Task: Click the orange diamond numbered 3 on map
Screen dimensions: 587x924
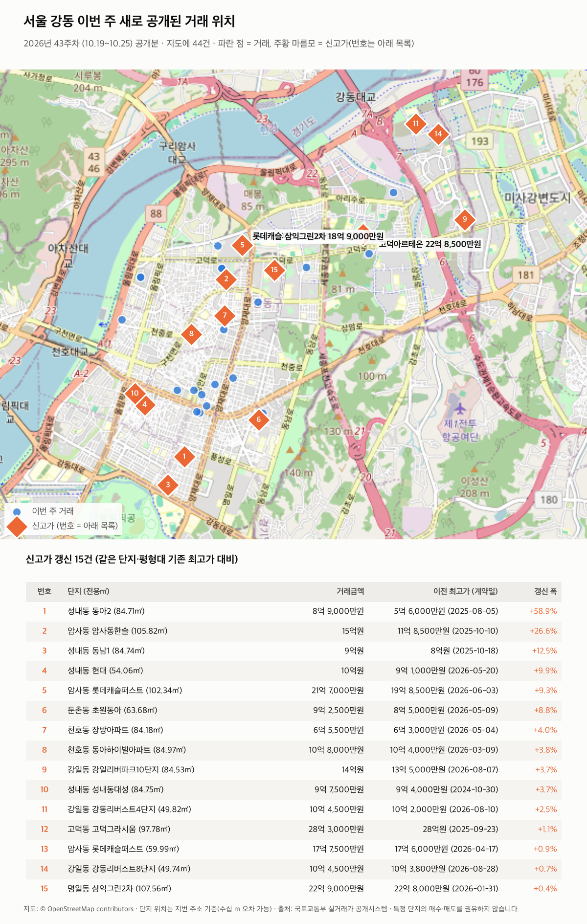Action: click(168, 485)
